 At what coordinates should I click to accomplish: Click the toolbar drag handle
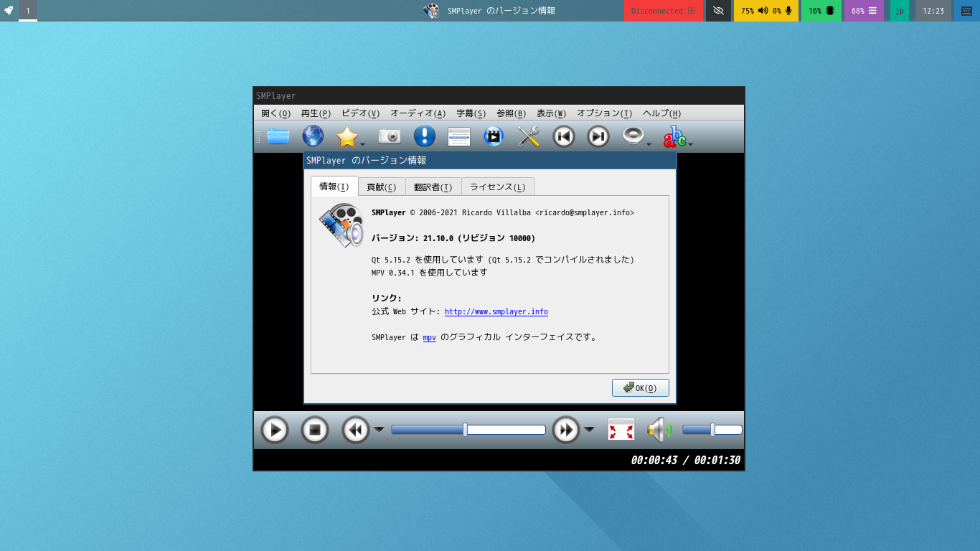point(258,136)
